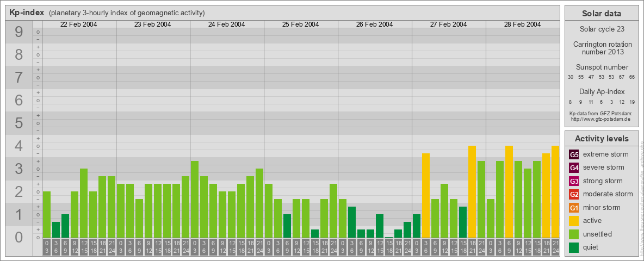Click 'Carrington rotation number 2013' text
Image resolution: width=644 pixels, height=261 pixels.
pyautogui.click(x=602, y=48)
